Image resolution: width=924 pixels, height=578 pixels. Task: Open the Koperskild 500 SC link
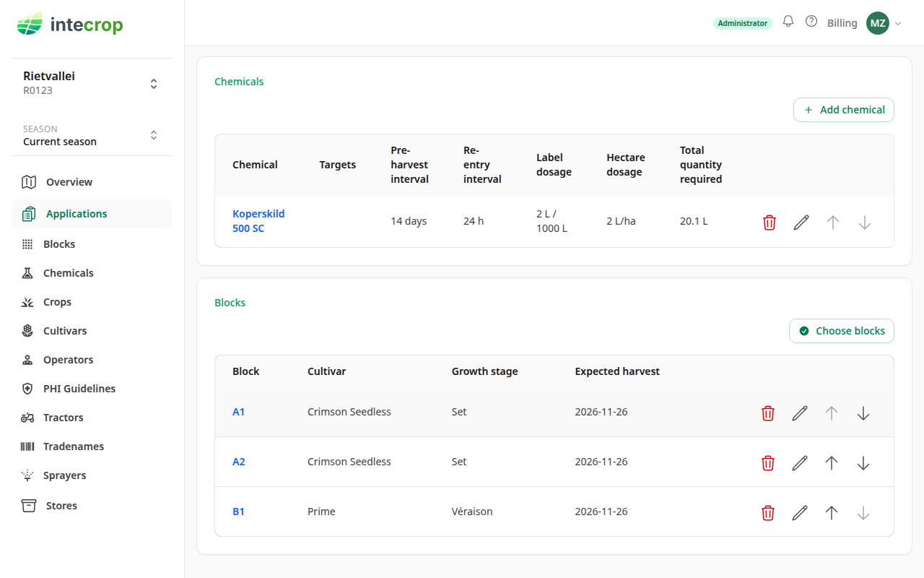pyautogui.click(x=258, y=221)
